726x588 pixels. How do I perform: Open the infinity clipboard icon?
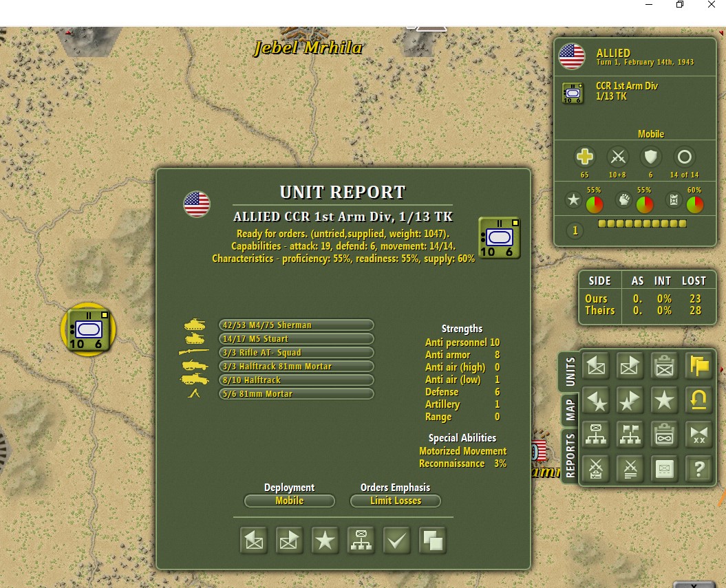tap(665, 435)
